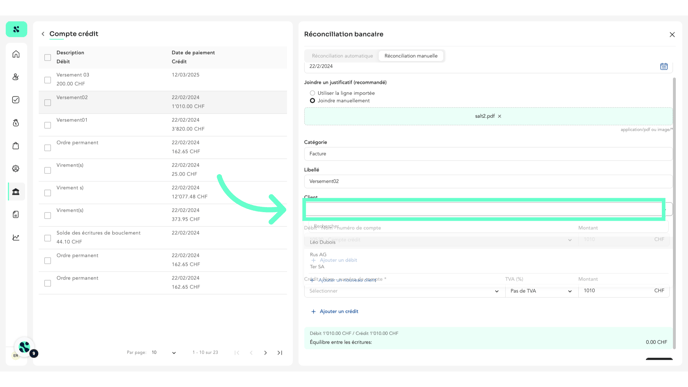Open the Pas de TVA dropdown
This screenshot has height=387, width=688.
click(x=541, y=291)
